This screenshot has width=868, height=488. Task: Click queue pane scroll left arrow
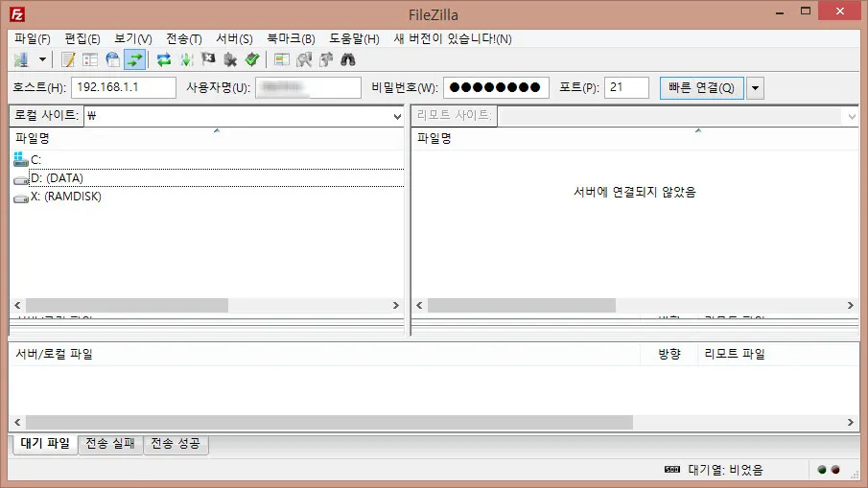coord(17,422)
